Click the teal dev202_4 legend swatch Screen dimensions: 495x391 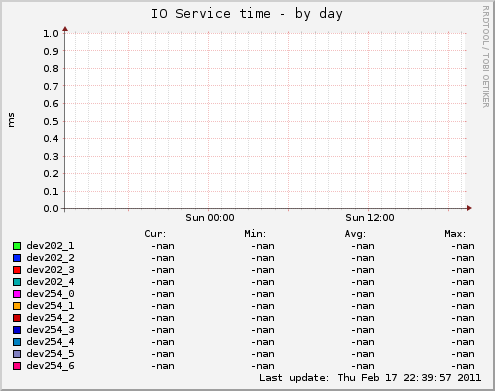click(x=17, y=282)
